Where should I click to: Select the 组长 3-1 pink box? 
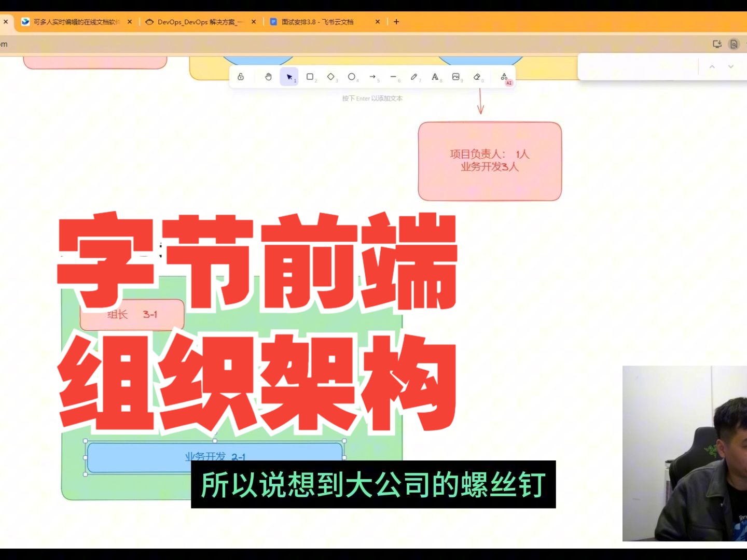tap(132, 315)
